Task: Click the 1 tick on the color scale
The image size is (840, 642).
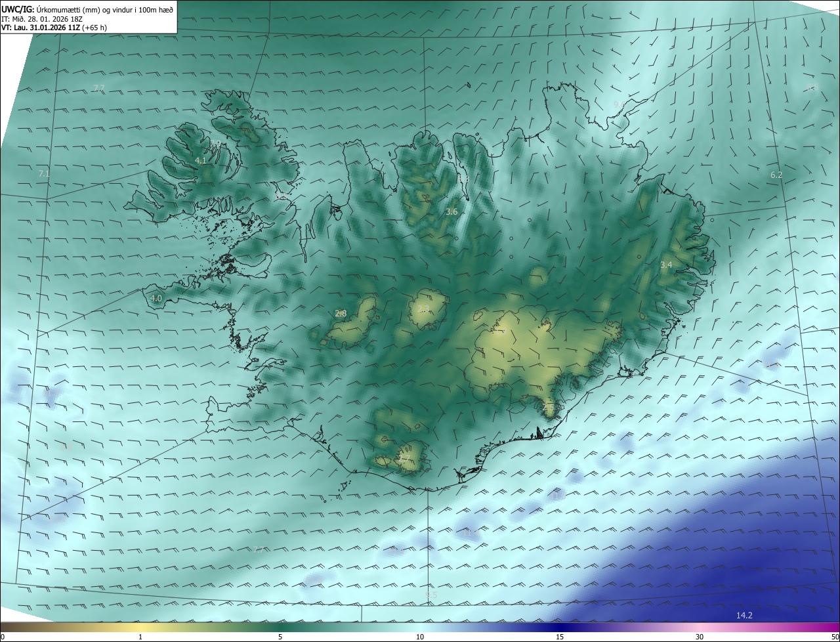Action: 140,637
